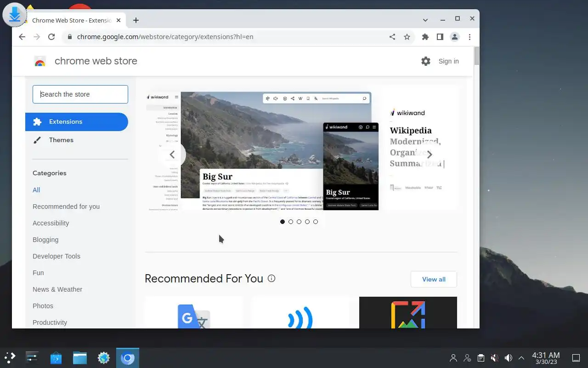
Task: Click the show desktop button
Action: point(576,358)
